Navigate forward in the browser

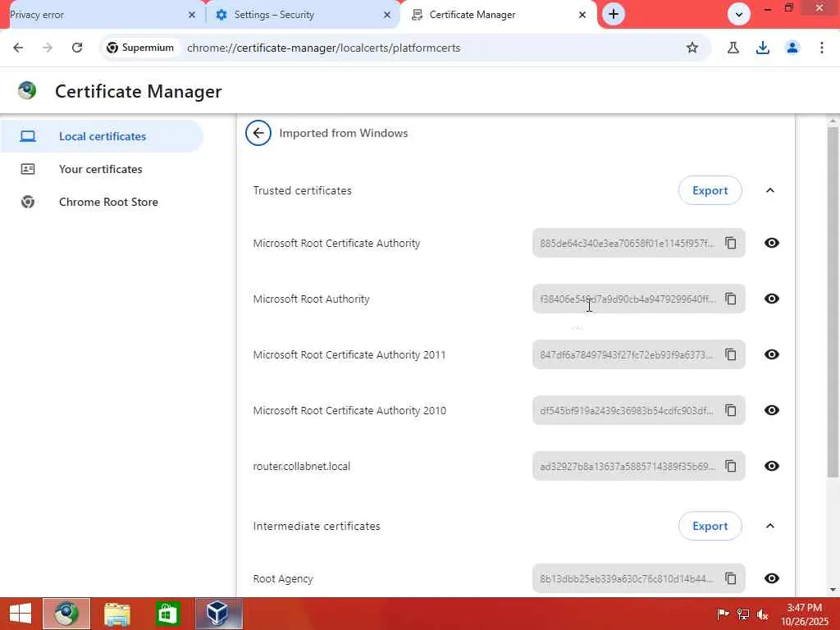coord(48,48)
